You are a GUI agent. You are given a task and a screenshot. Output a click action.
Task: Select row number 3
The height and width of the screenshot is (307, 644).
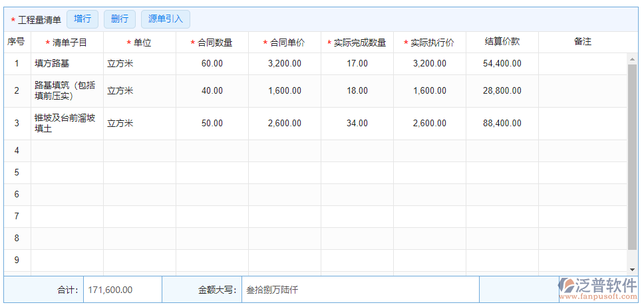click(x=17, y=123)
